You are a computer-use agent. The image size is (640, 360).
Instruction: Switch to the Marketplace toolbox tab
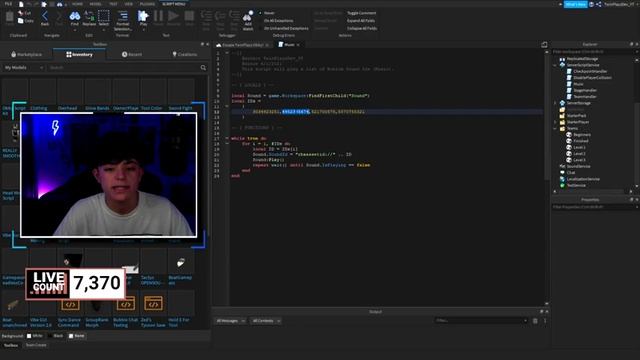(27, 54)
